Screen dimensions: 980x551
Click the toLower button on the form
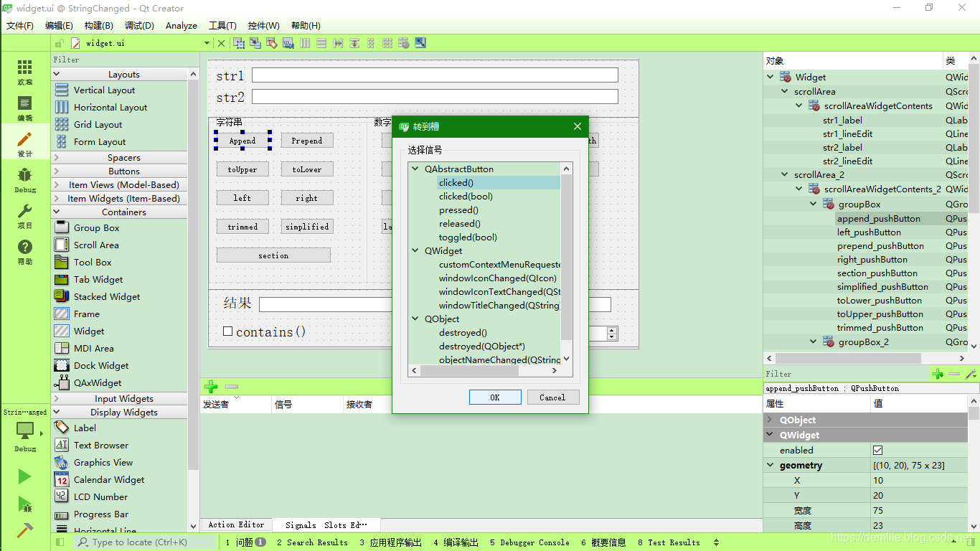coord(306,169)
